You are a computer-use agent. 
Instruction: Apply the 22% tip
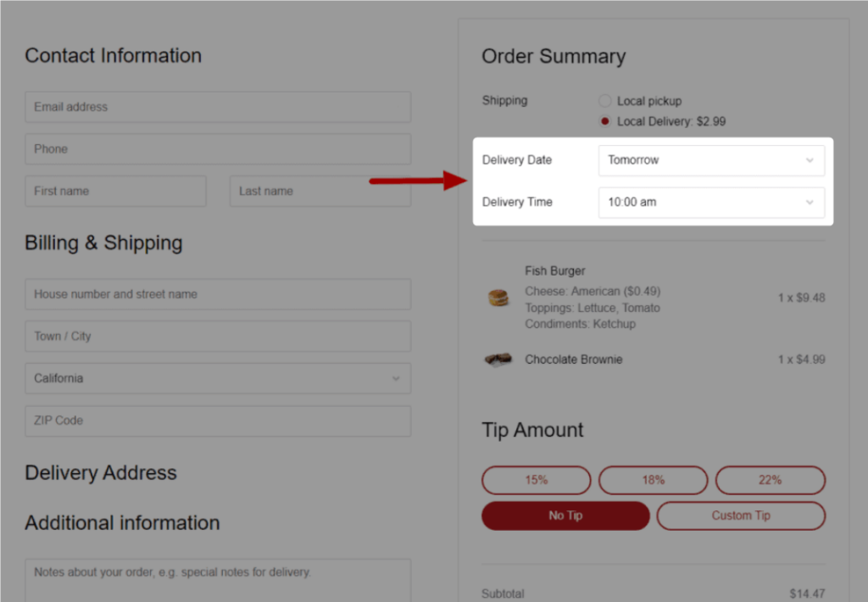point(770,480)
